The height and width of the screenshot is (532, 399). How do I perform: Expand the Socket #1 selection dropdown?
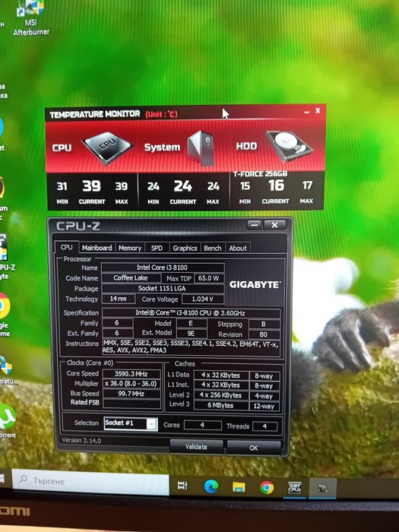coord(152,424)
